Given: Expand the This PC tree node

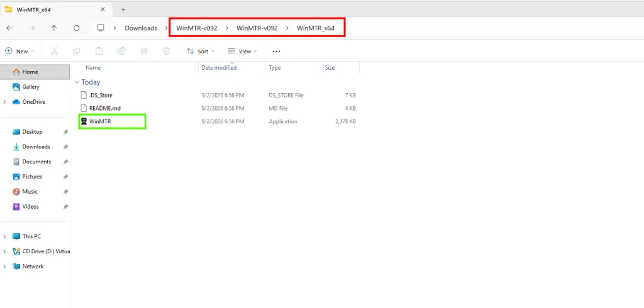Looking at the screenshot, I should pos(4,236).
